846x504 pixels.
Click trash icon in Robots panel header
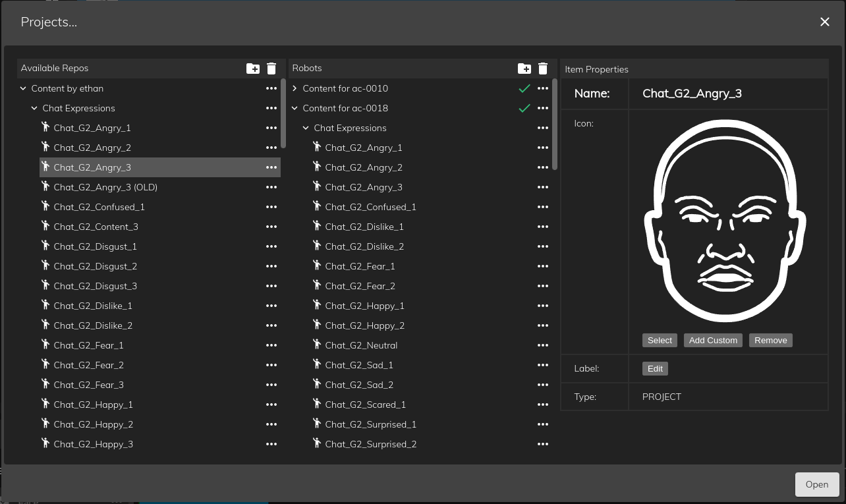pos(543,69)
